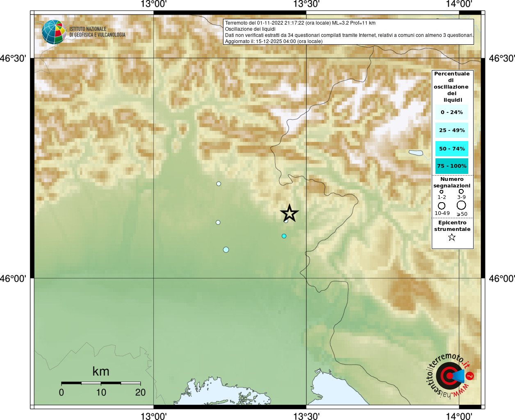Image resolution: width=515 pixels, height=420 pixels.
Task: Click the left 46°00' latitude label
Action: pyautogui.click(x=14, y=278)
